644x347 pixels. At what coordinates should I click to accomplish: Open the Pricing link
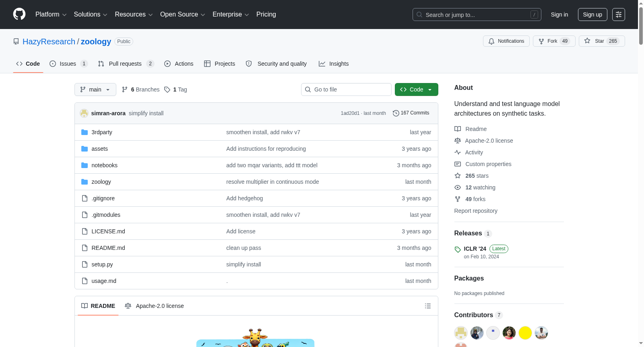(266, 15)
